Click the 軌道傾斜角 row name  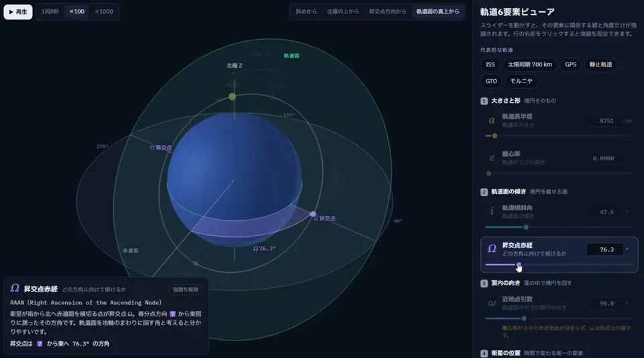517,208
